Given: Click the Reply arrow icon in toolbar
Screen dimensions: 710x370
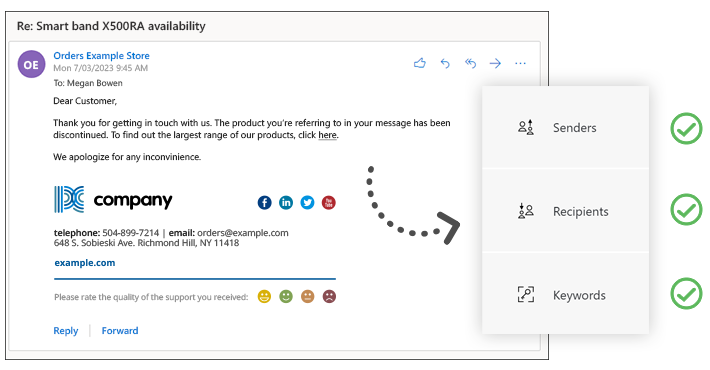Looking at the screenshot, I should click(445, 63).
